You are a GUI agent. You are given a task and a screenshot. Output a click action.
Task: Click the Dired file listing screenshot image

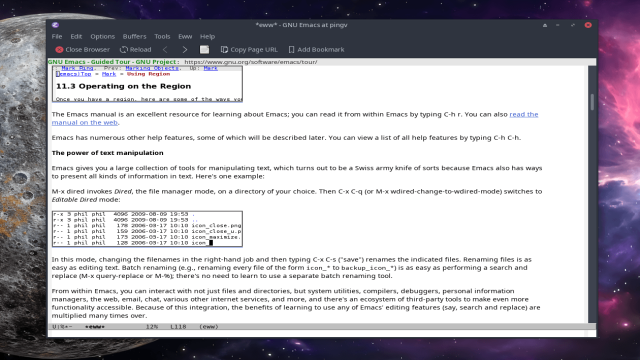[147, 229]
